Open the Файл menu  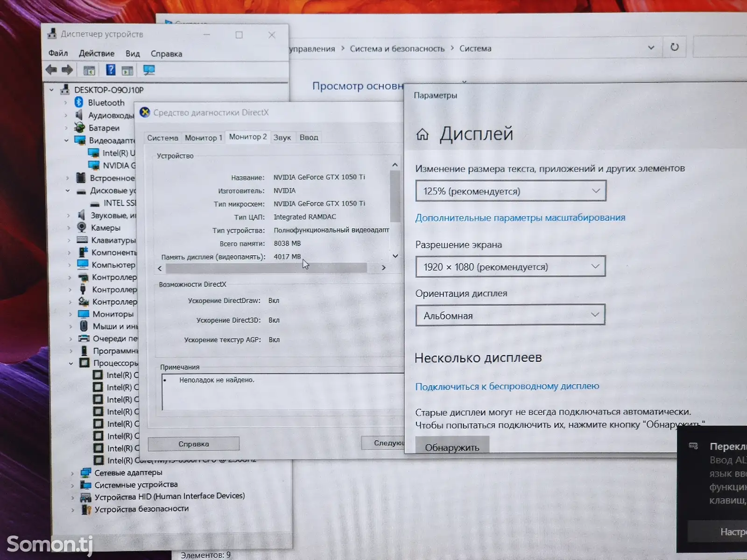(x=58, y=53)
